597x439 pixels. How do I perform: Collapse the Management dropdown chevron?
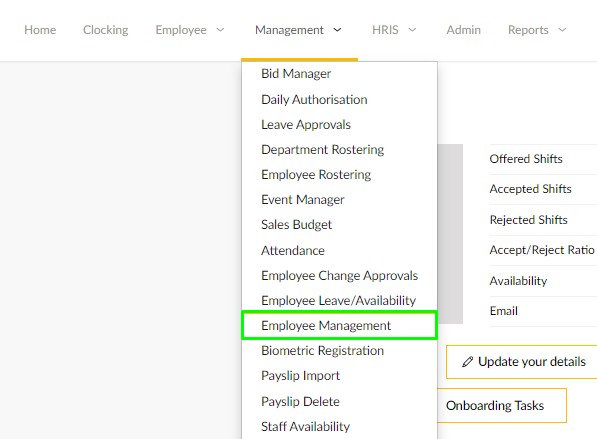[x=337, y=30]
